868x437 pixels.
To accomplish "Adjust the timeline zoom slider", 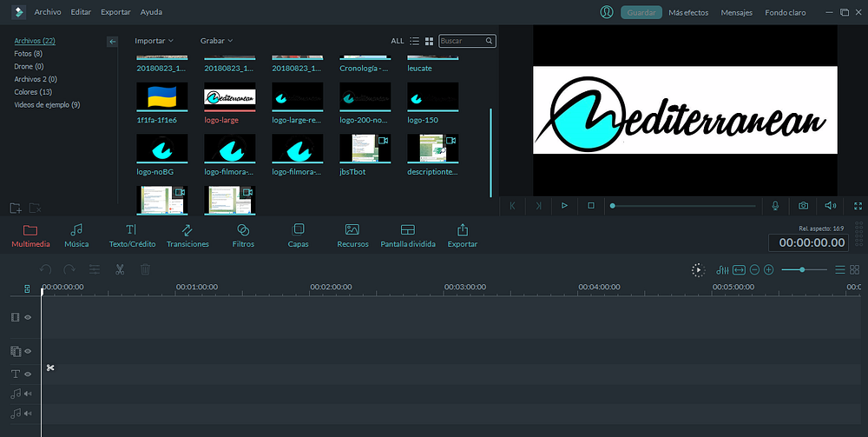I will tap(804, 269).
